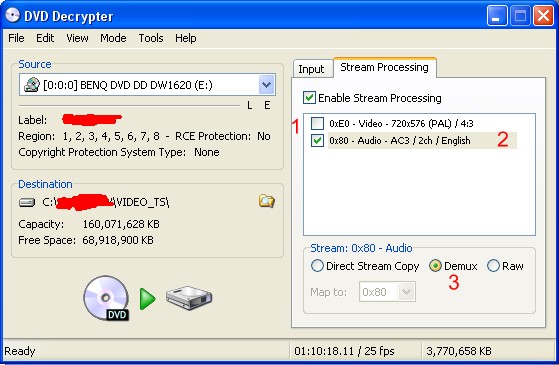Click the small disk icon before C:\ path
This screenshot has height=365, width=559.
[x=27, y=202]
